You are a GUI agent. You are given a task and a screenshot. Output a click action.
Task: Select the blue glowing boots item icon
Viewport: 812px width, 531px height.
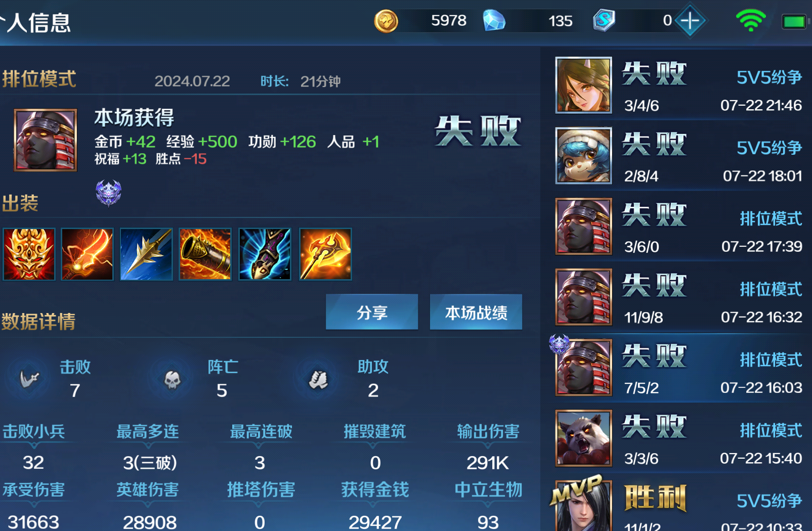point(265,254)
